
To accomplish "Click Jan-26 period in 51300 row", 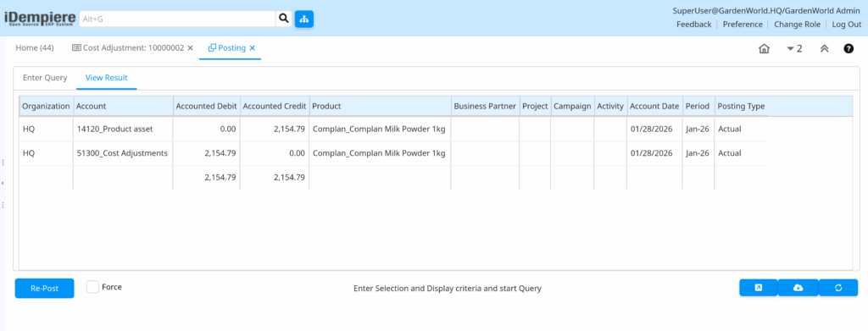I will coord(697,153).
